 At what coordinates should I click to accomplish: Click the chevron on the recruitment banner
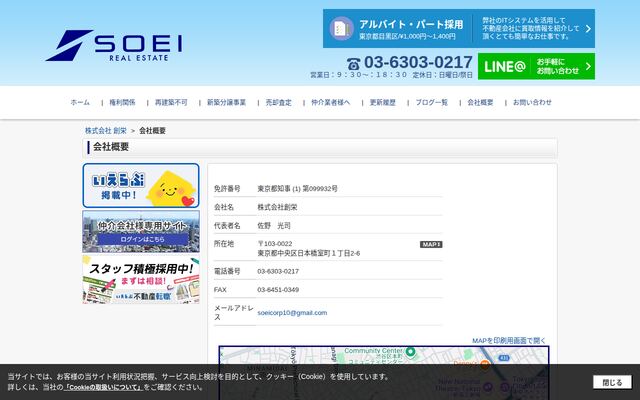click(x=588, y=29)
